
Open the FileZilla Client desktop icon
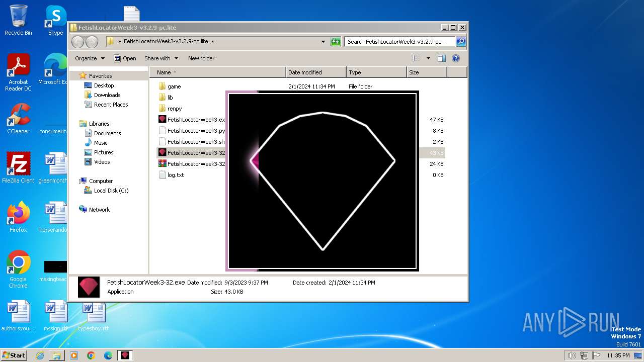(18, 168)
